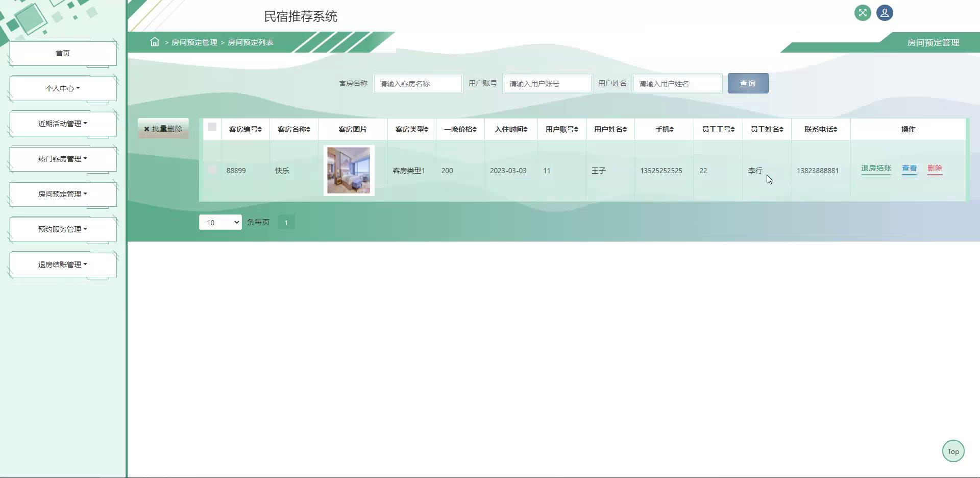Screen dimensions: 980x478
Task: Click 退房结账 link for room 88899
Action: [x=876, y=168]
